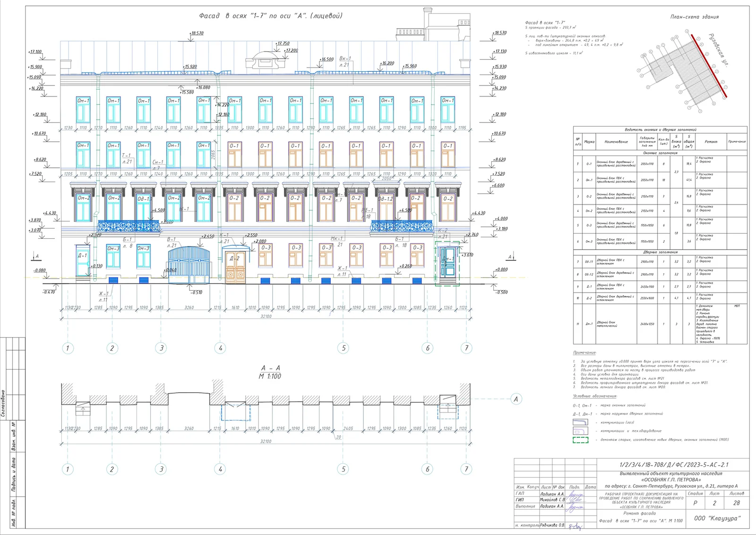Select the Дверные заполнения section header
Image resolution: width=756 pixels, height=535 pixels.
pyautogui.click(x=661, y=252)
